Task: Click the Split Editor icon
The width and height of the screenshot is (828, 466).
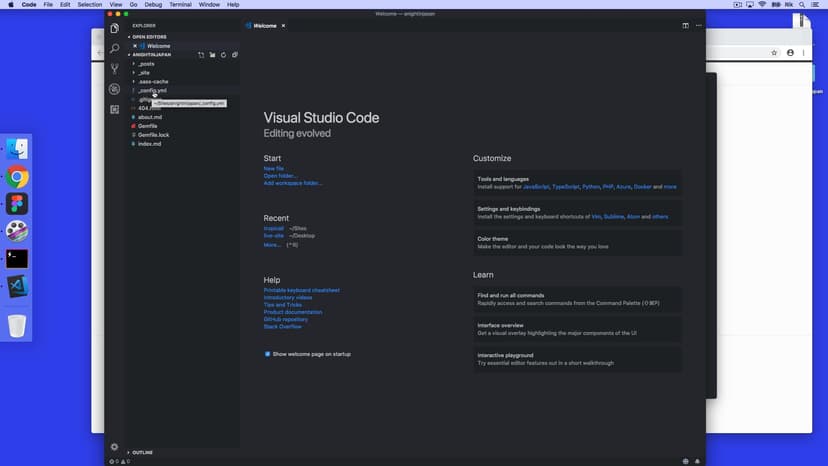Action: click(685, 25)
